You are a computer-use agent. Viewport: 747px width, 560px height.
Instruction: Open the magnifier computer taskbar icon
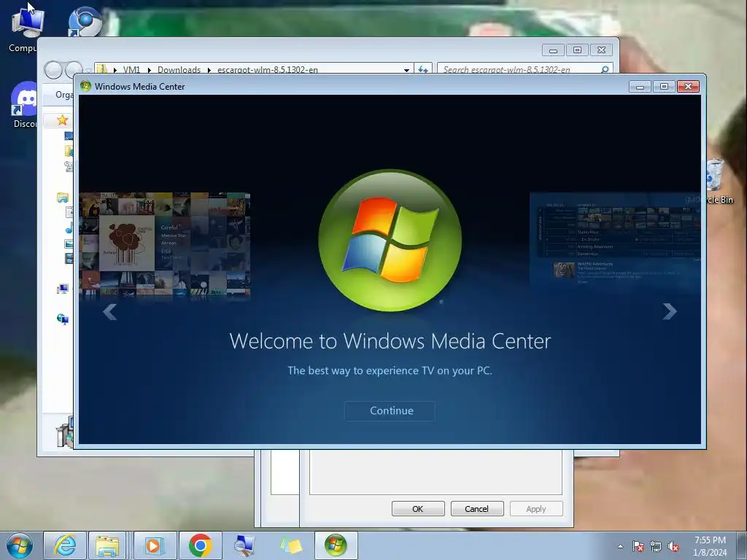[245, 545]
